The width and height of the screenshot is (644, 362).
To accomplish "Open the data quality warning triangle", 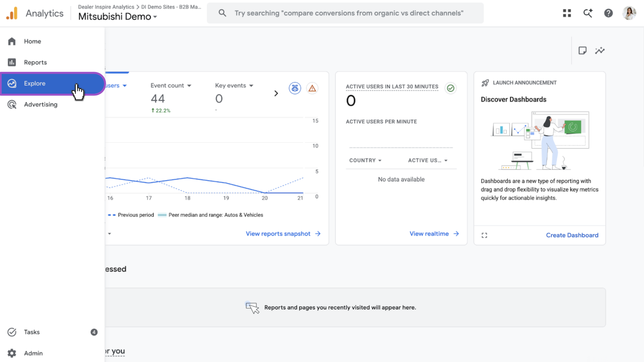I will point(312,88).
